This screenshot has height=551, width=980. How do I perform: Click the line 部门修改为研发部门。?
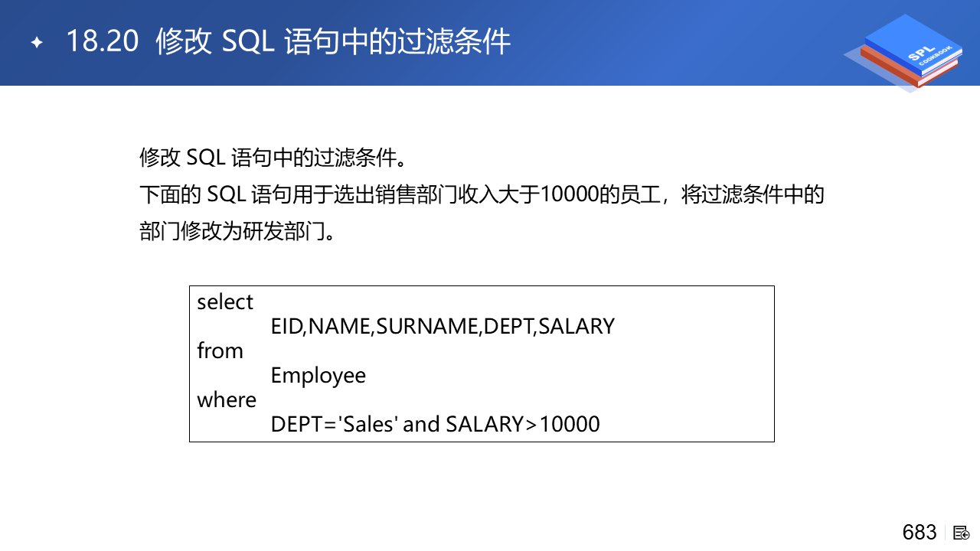pyautogui.click(x=237, y=232)
